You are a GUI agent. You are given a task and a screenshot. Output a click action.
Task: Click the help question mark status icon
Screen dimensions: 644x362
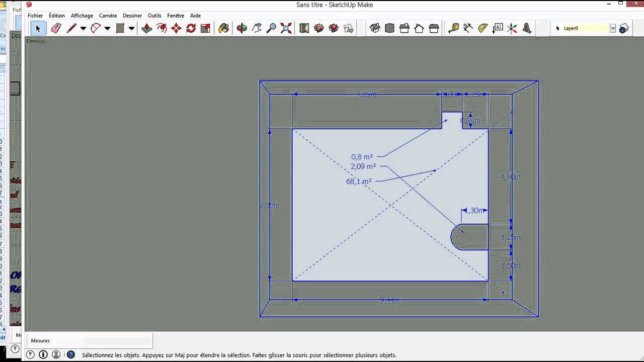click(71, 355)
